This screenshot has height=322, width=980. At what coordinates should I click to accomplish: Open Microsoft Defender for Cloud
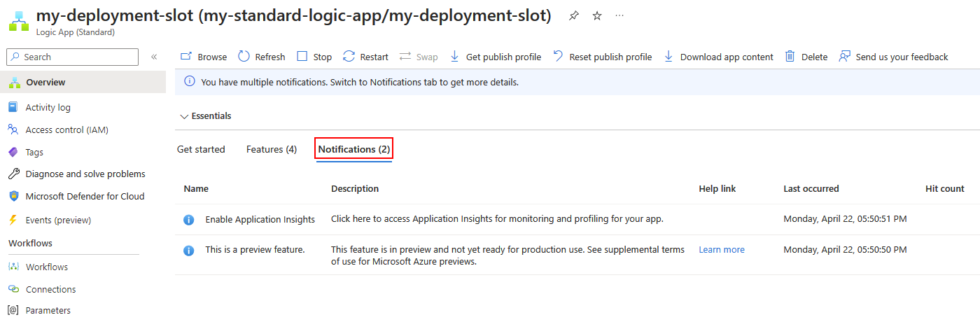(x=85, y=196)
